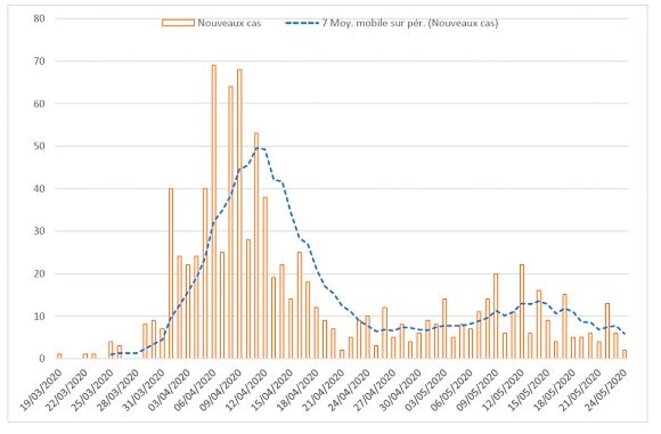Select the 40-case bar at 03/04/2020

pyautogui.click(x=171, y=273)
